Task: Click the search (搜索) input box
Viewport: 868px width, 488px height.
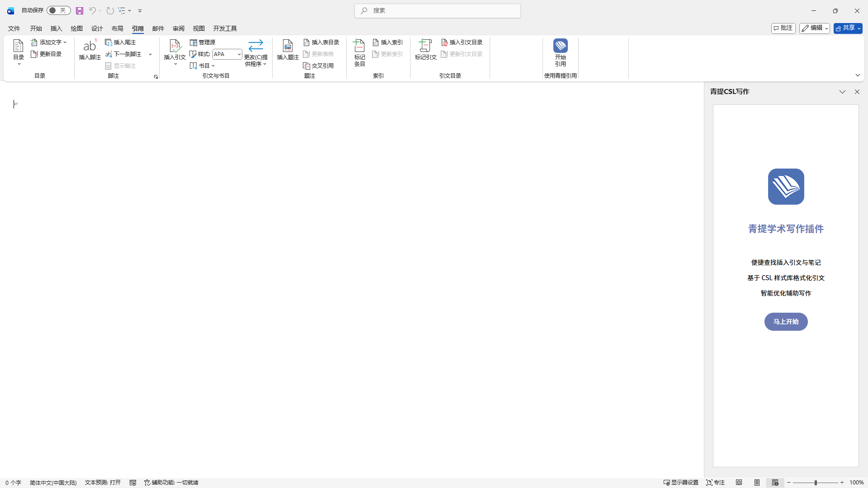Action: 437,10
